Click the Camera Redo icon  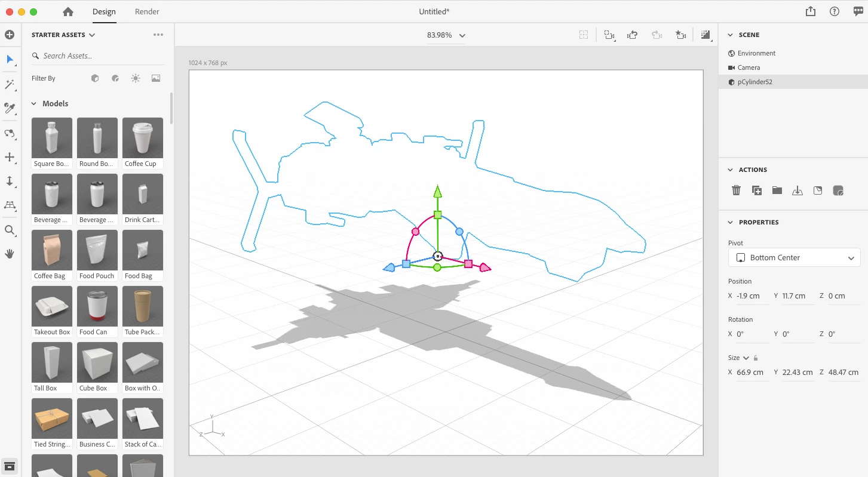[x=657, y=35]
